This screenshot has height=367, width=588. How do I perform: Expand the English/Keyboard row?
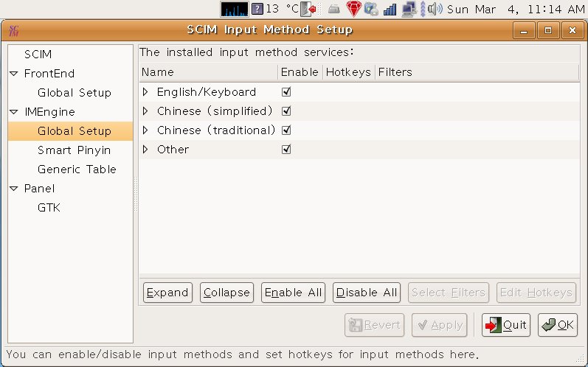[145, 91]
